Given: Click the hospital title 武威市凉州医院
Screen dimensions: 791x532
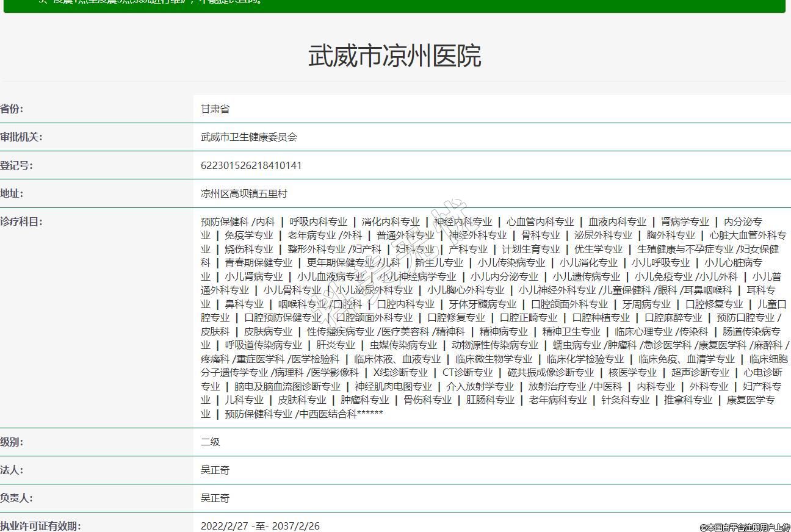Looking at the screenshot, I should (x=394, y=56).
